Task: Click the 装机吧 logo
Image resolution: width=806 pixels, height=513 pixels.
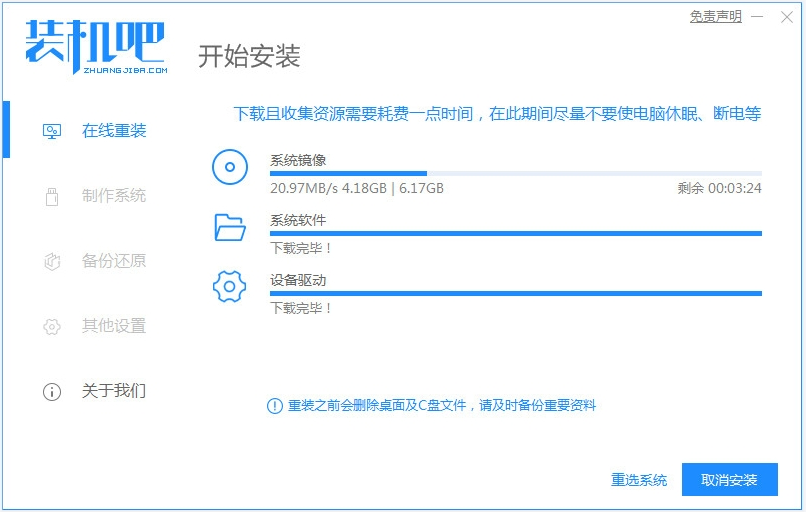Action: pyautogui.click(x=95, y=45)
